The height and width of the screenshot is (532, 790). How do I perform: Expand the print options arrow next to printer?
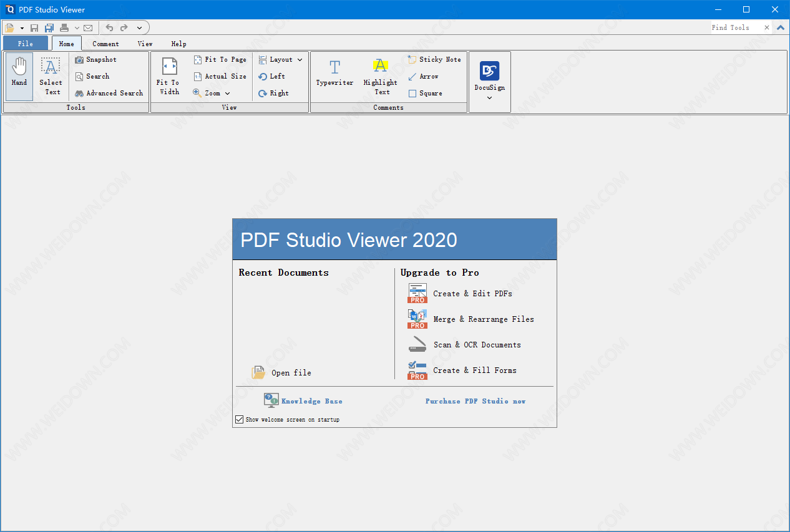(77, 27)
